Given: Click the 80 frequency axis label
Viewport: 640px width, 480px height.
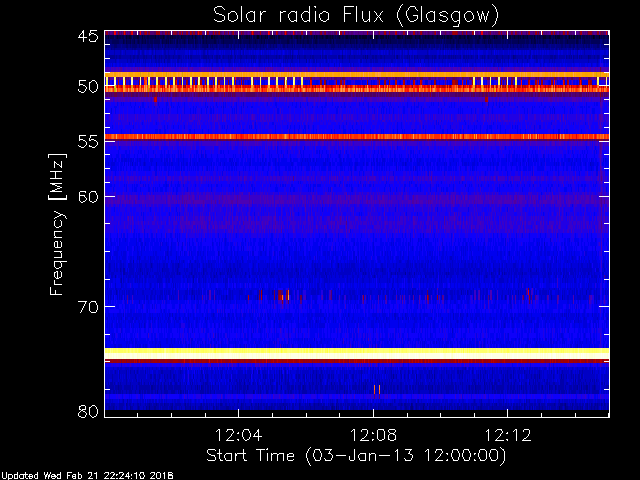Looking at the screenshot, I should click(88, 411).
